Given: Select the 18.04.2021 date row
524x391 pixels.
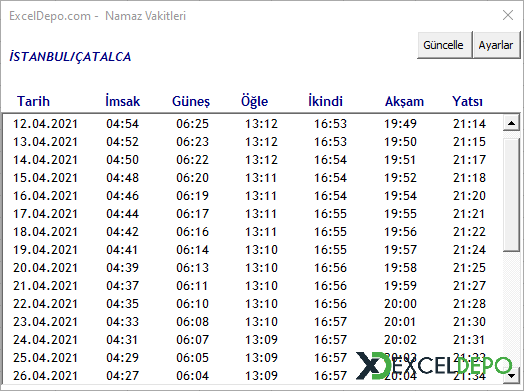Looking at the screenshot, I should [252, 232].
